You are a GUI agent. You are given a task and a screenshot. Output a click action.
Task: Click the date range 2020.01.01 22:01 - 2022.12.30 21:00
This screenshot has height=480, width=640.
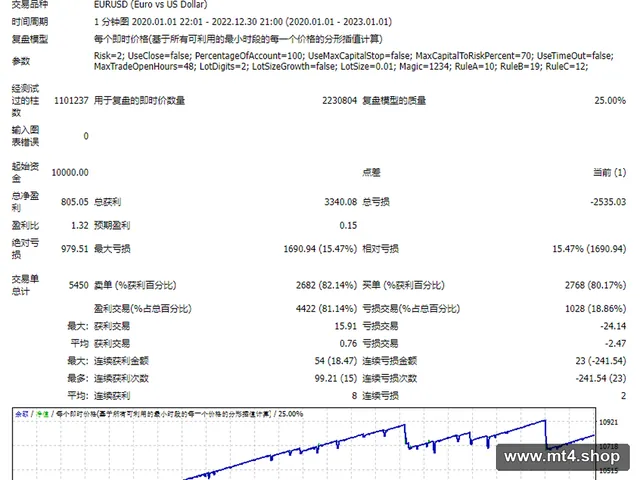click(207, 22)
